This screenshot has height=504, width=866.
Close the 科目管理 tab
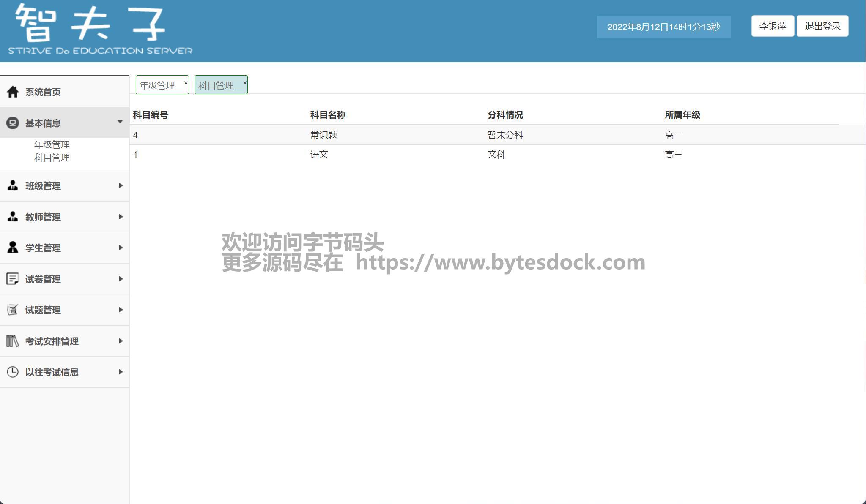point(244,83)
